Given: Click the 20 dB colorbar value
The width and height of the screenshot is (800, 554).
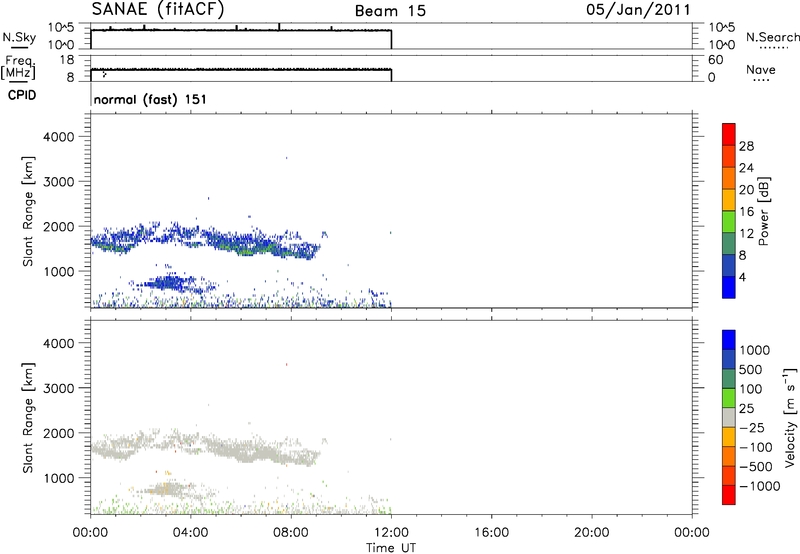Looking at the screenshot, I should pyautogui.click(x=746, y=190).
